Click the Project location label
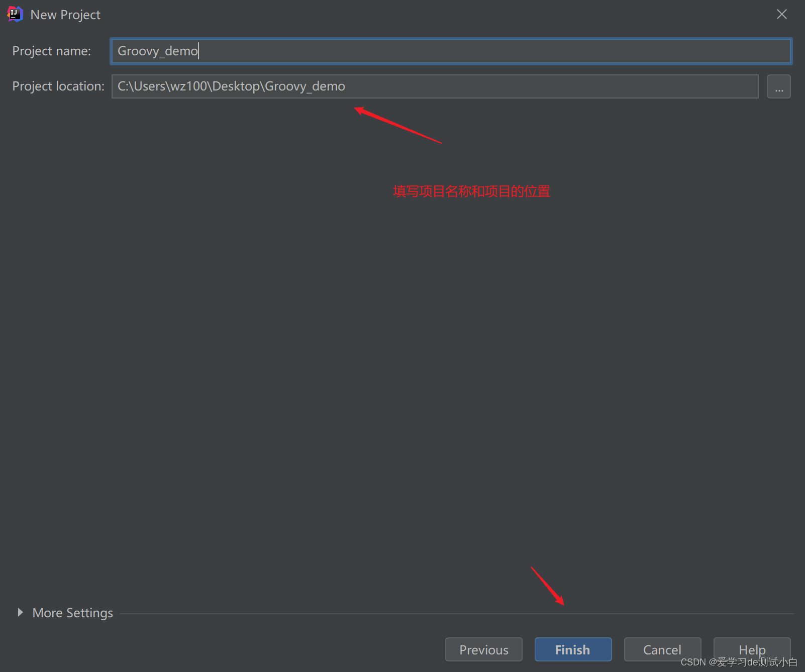 pos(58,86)
